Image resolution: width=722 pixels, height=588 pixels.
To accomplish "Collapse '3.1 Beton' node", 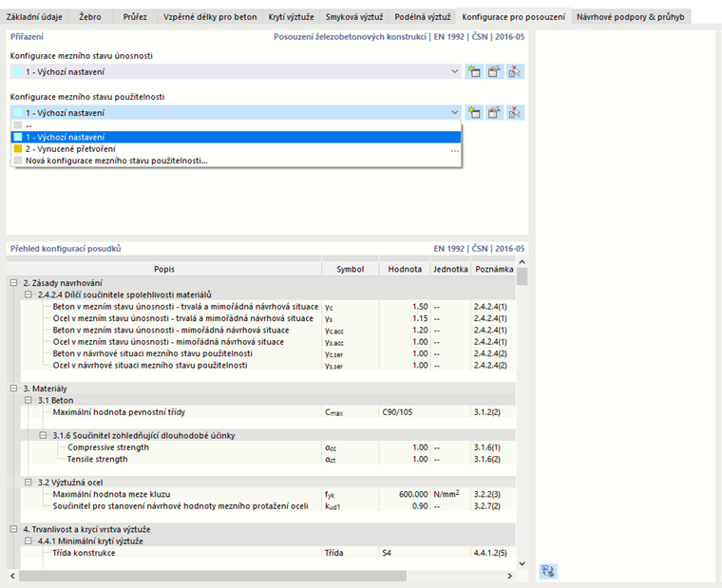I will click(28, 400).
